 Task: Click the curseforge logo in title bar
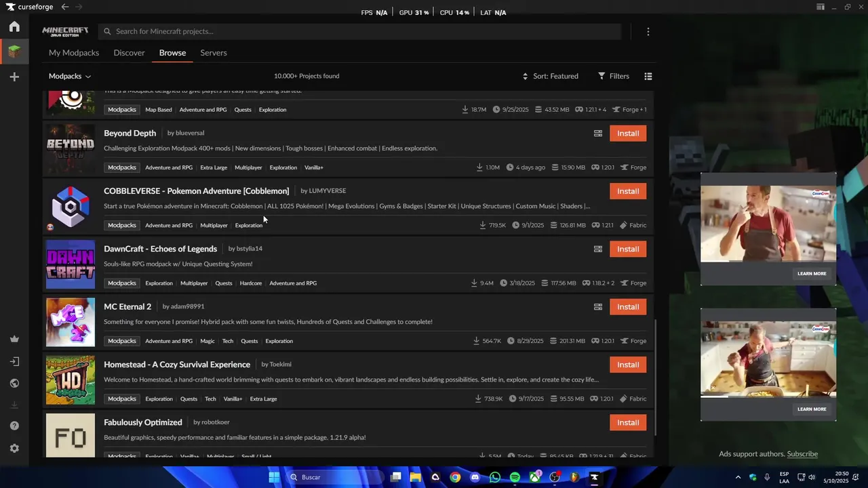(x=30, y=7)
